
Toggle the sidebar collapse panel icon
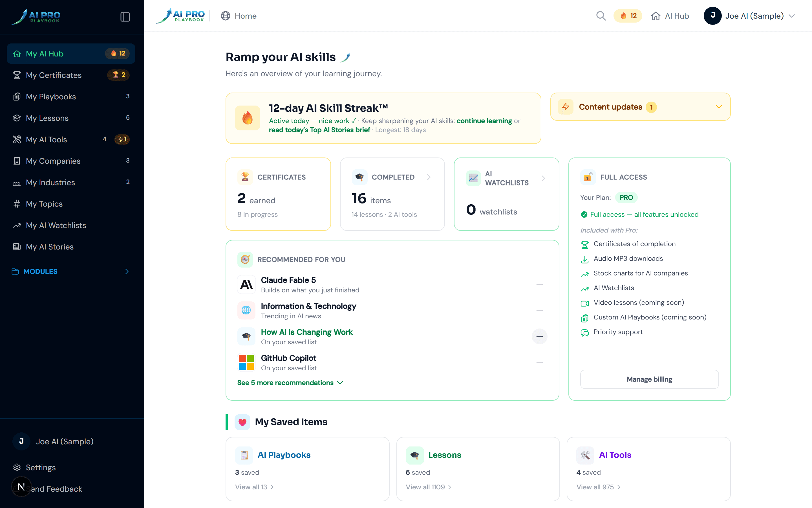point(125,17)
